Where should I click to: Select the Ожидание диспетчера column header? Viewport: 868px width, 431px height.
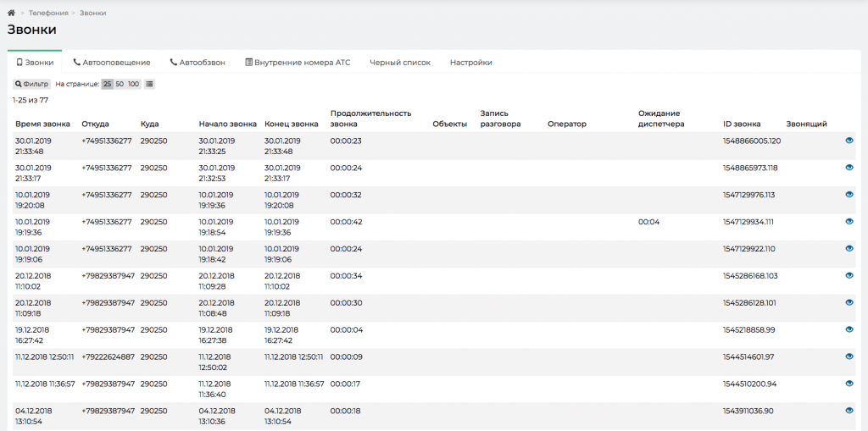pyautogui.click(x=661, y=119)
